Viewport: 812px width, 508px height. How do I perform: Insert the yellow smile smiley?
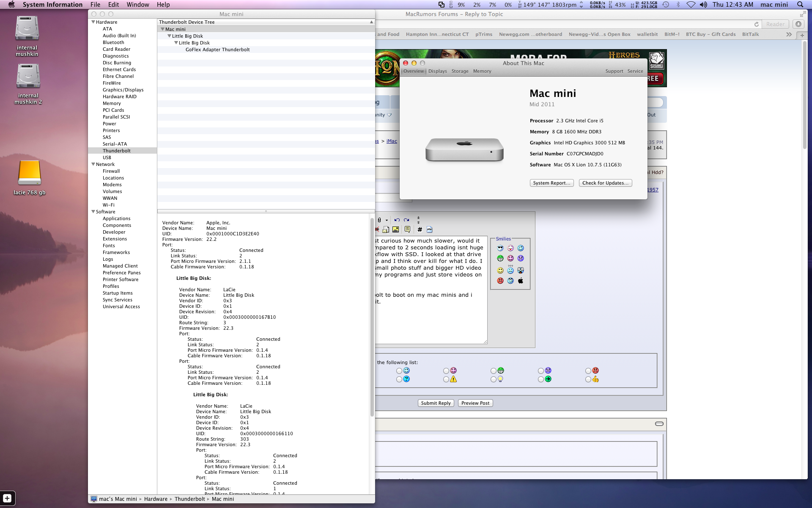point(500,270)
